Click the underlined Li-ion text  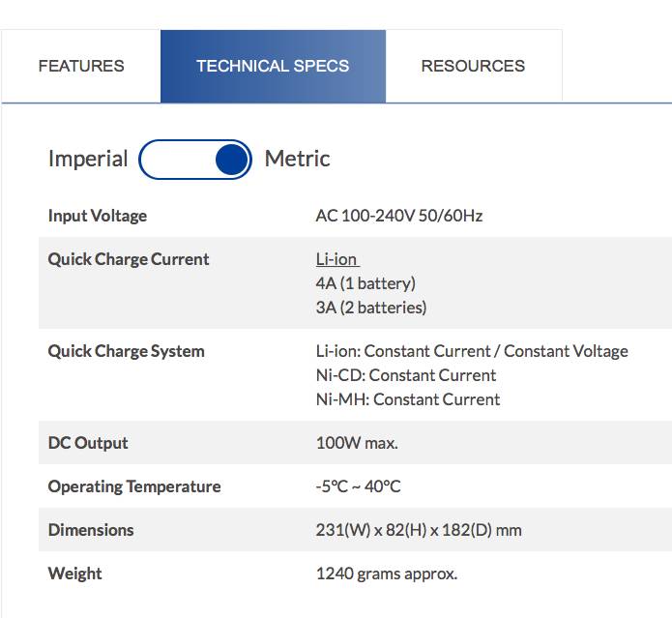(x=336, y=259)
